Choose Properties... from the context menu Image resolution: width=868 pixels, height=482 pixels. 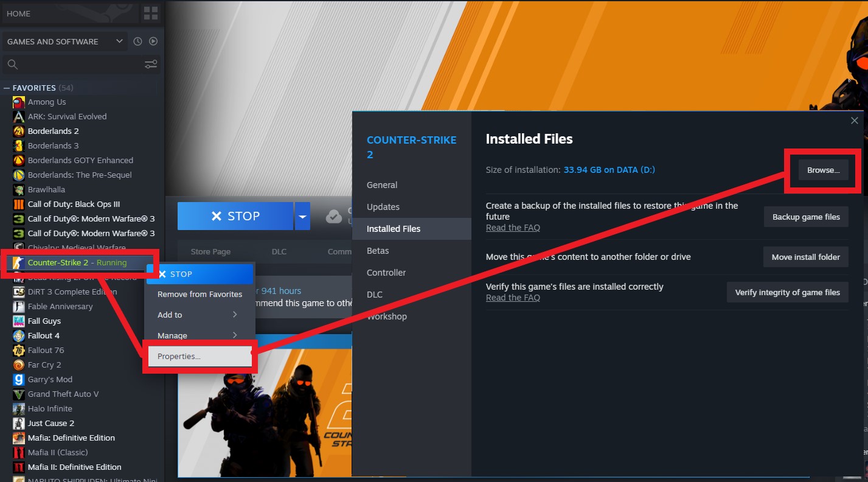point(199,357)
